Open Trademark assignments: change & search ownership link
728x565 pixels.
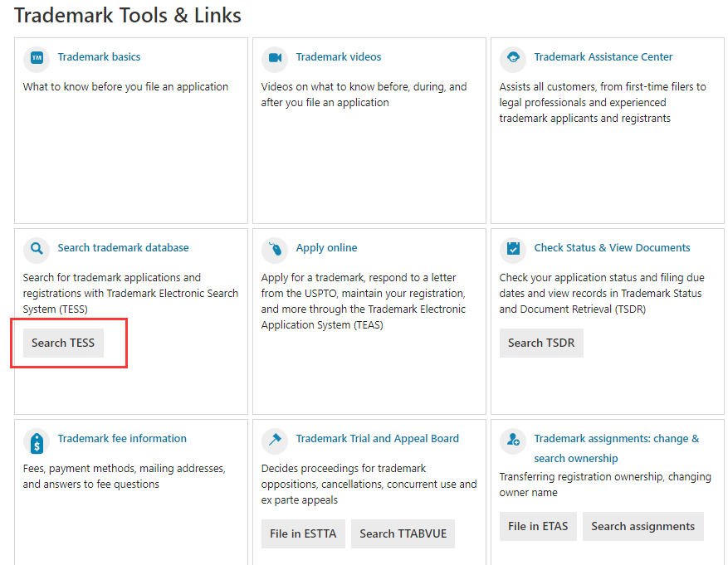[x=617, y=448]
